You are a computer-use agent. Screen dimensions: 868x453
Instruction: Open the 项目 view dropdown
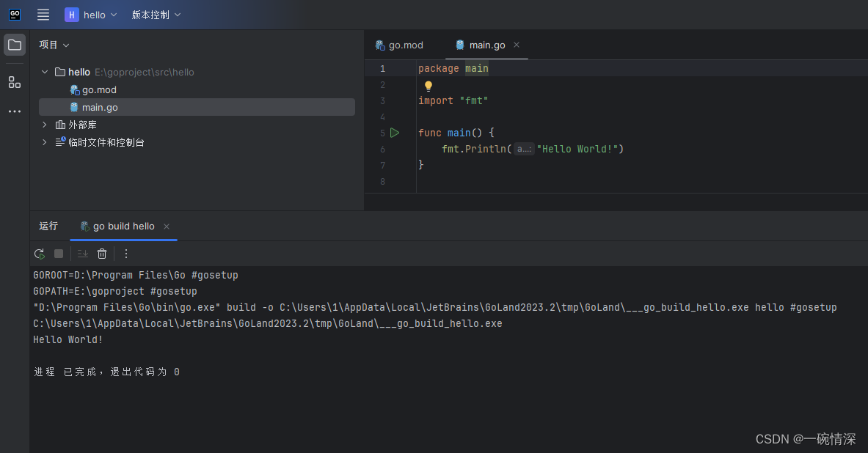click(x=54, y=45)
